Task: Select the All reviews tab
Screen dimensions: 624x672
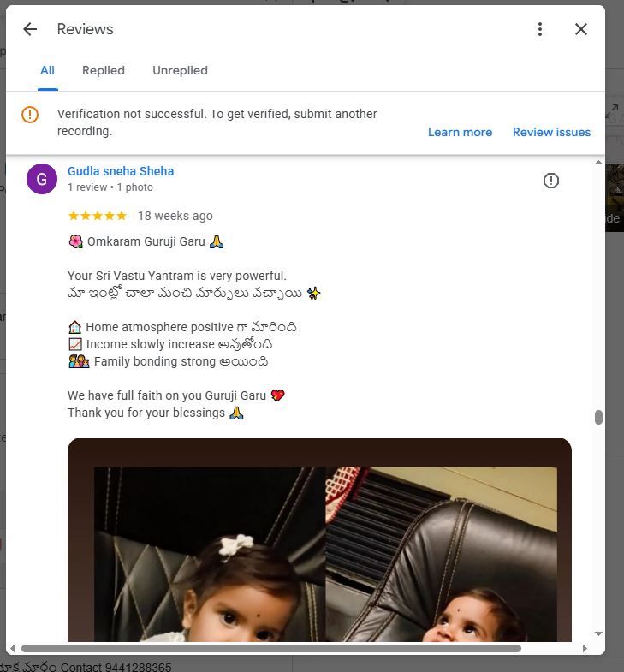Action: (48, 70)
